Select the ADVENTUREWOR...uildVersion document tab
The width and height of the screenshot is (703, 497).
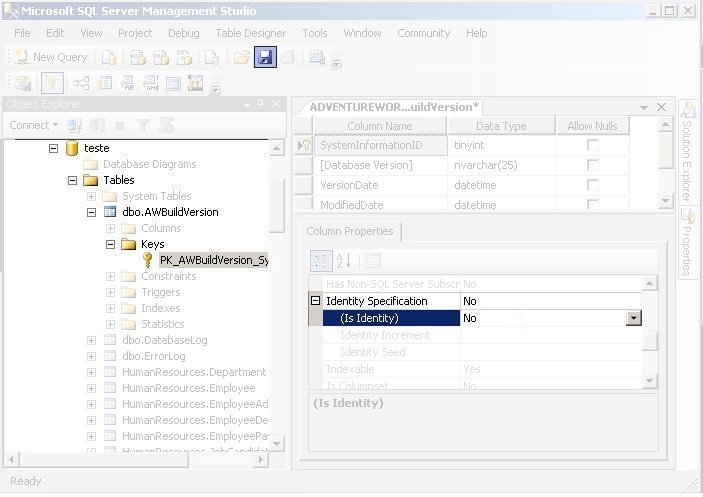click(394, 107)
